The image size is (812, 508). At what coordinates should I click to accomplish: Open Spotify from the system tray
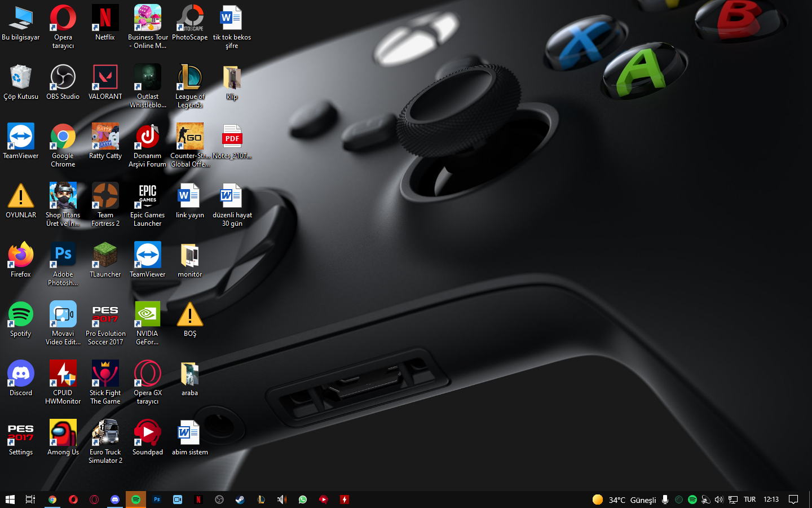692,500
